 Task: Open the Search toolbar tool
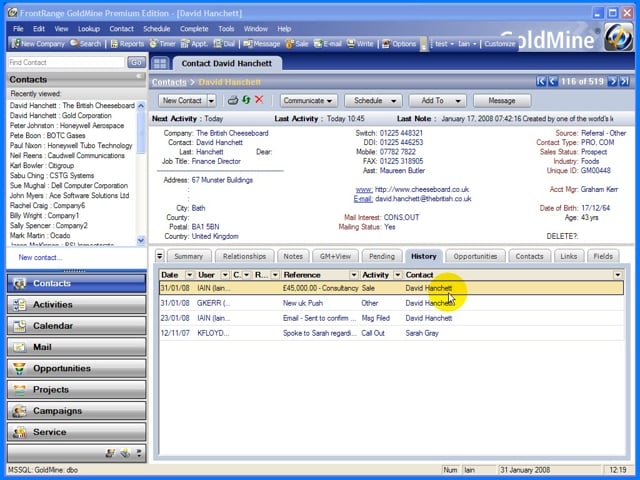click(x=85, y=44)
